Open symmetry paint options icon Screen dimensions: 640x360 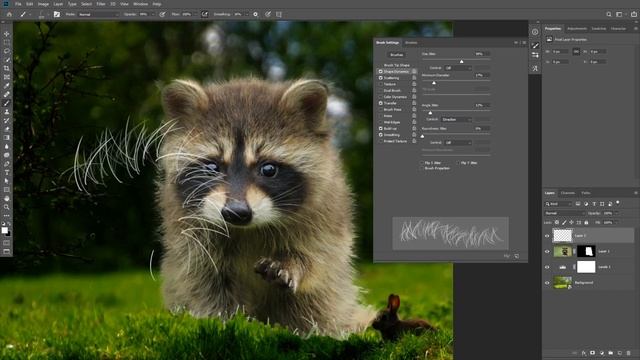(279, 14)
